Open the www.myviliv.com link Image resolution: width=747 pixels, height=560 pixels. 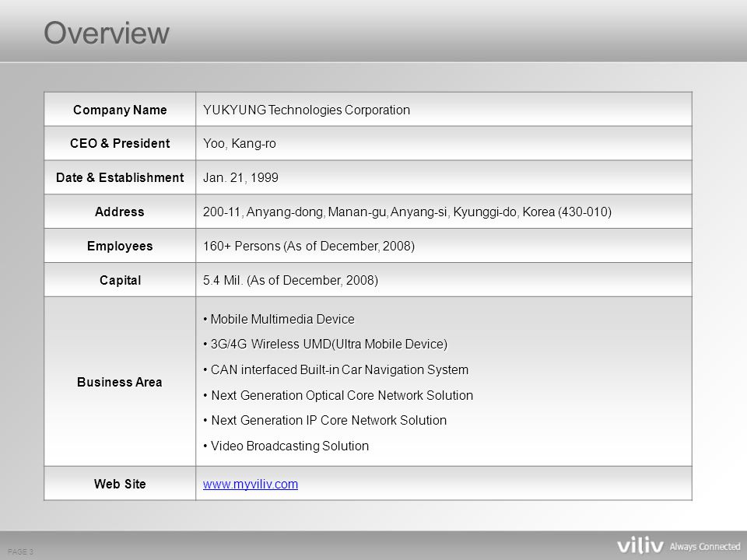(250, 484)
